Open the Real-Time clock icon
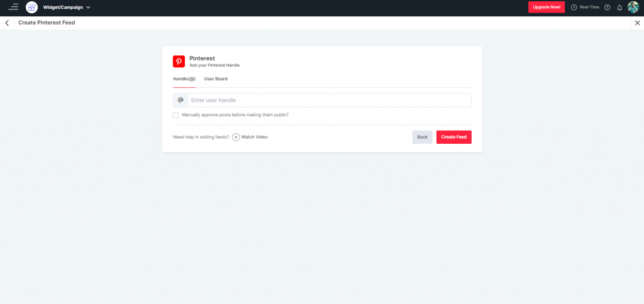This screenshot has width=644, height=304. 574,8
